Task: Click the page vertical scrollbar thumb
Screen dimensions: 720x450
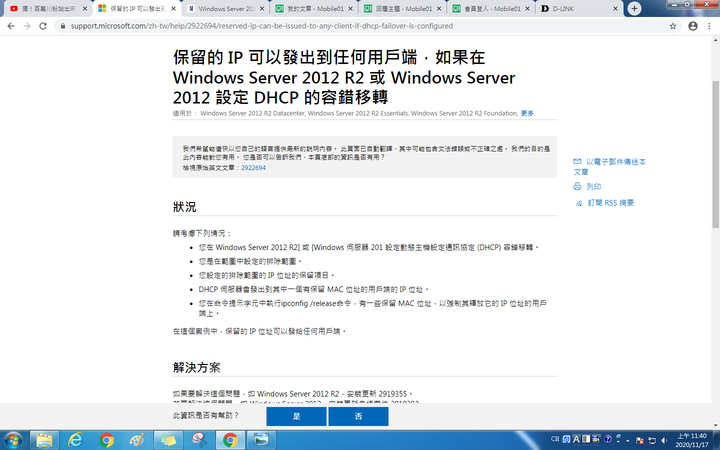Action: pyautogui.click(x=715, y=154)
